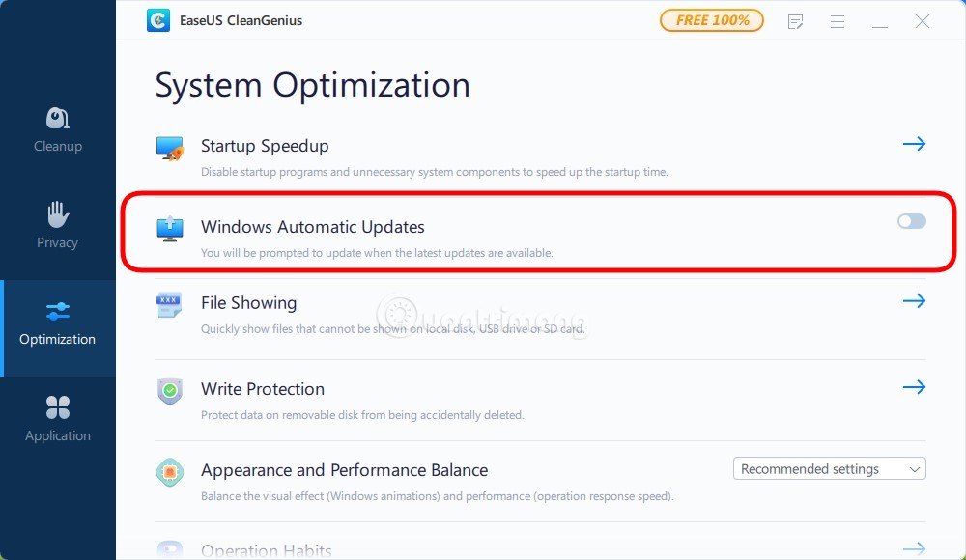The image size is (966, 560).
Task: Click the File Showing icon
Action: [x=170, y=302]
